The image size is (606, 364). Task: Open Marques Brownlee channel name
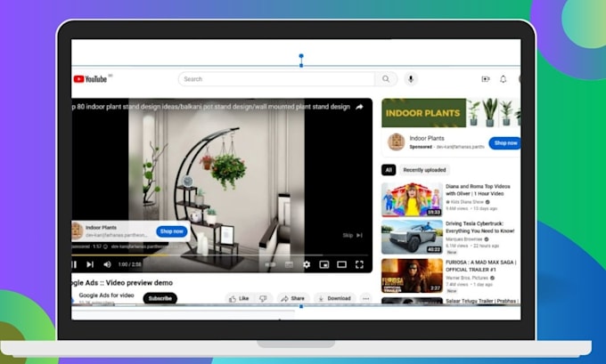click(464, 239)
